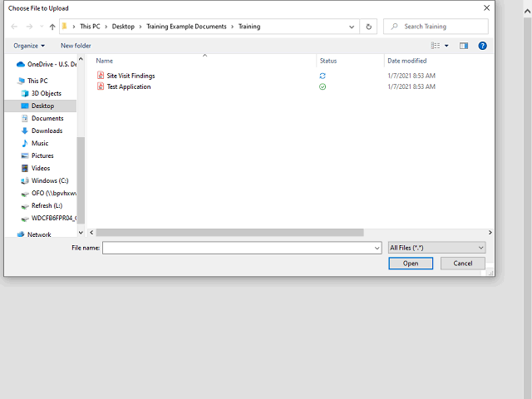This screenshot has width=532, height=399.
Task: Go up one folder level
Action: coord(52,27)
